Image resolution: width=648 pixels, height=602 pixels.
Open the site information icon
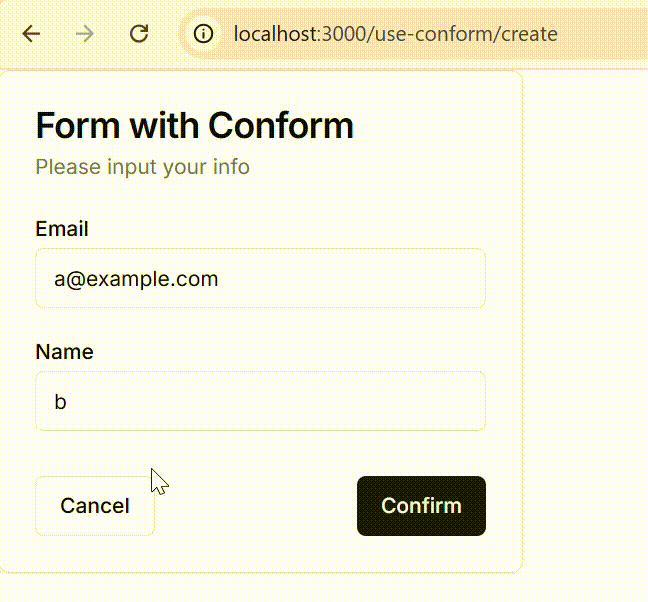[203, 34]
